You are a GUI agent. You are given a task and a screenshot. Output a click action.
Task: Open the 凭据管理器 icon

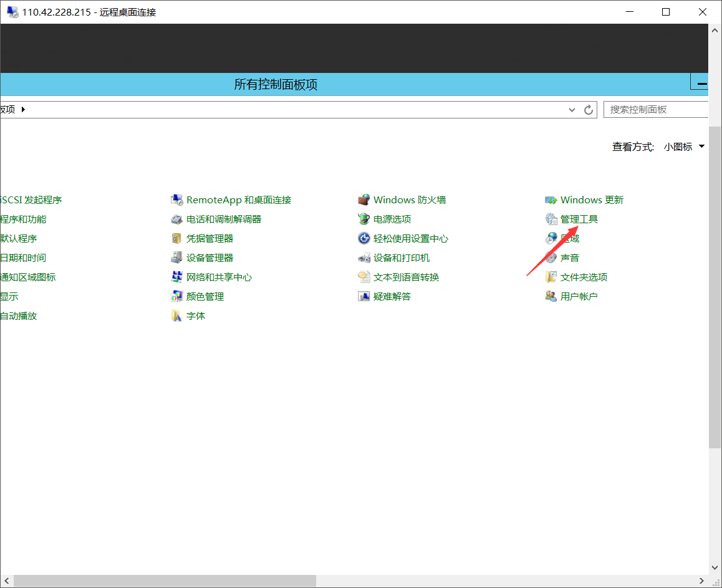[176, 239]
